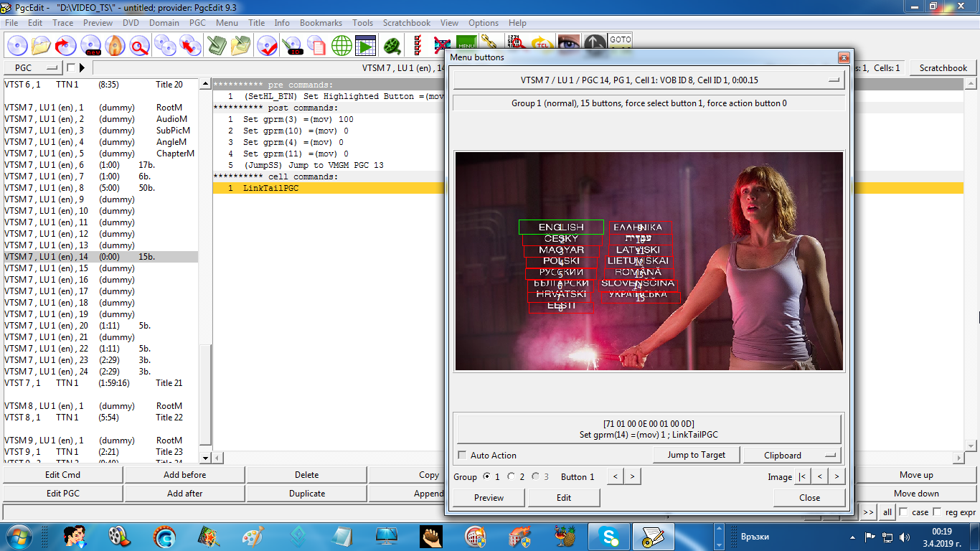Viewport: 980px width, 551px height.
Task: Click the two discs with red arrow icon
Action: point(190,46)
